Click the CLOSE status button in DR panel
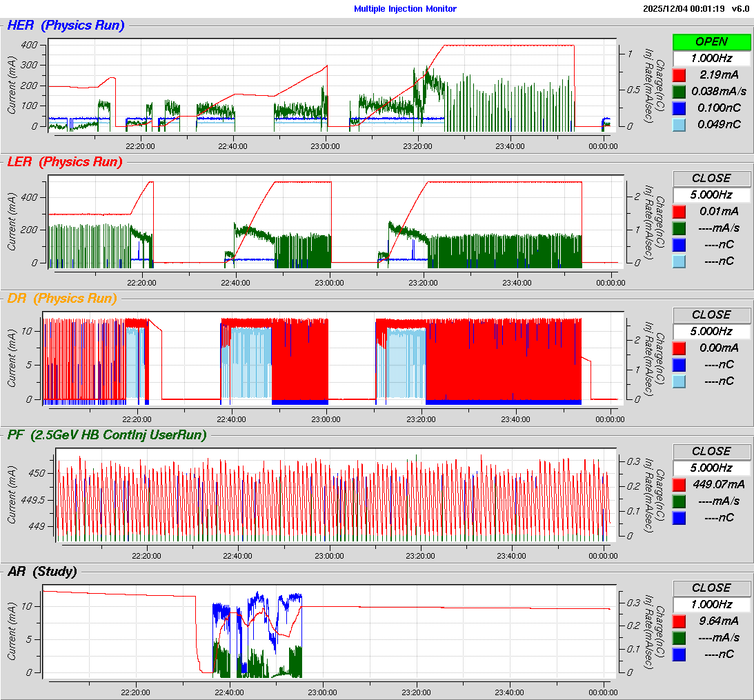 pyautogui.click(x=711, y=315)
